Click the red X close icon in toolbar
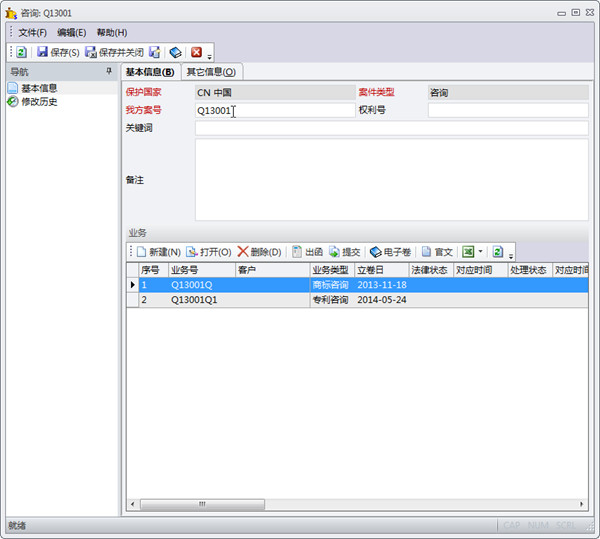 [x=196, y=52]
